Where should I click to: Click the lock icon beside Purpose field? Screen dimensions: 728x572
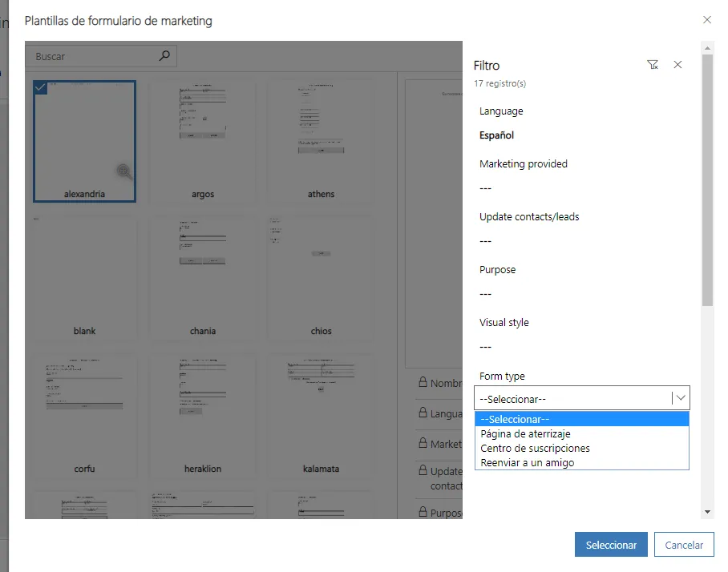[x=423, y=511]
